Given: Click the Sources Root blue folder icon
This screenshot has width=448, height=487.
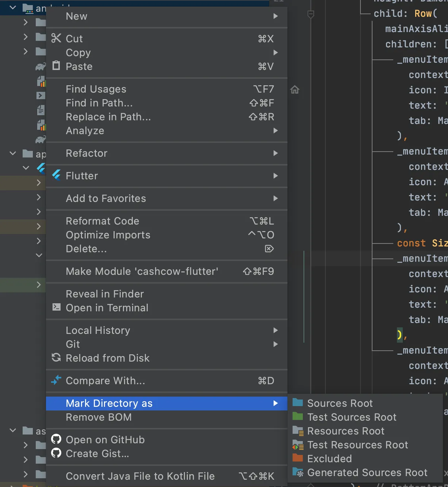Looking at the screenshot, I should 298,403.
